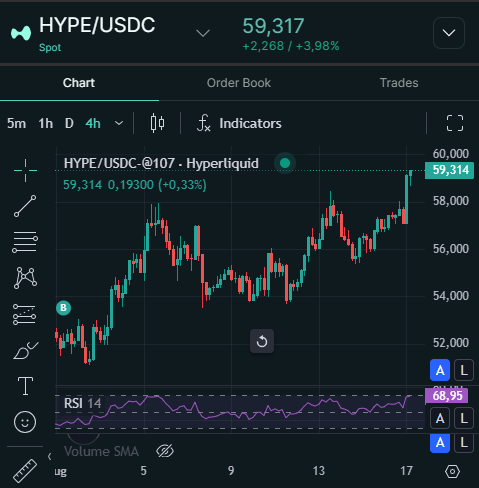Click the chart reset view button
The width and height of the screenshot is (479, 488).
[262, 341]
